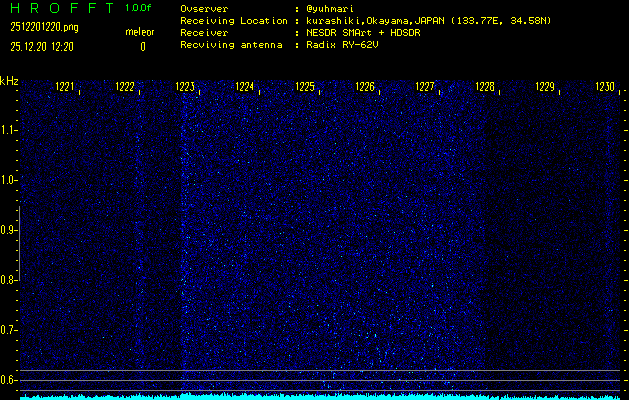This screenshot has height=400, width=629.
Task: Click the 0.7 kHz axis label
Action: click(x=7, y=330)
